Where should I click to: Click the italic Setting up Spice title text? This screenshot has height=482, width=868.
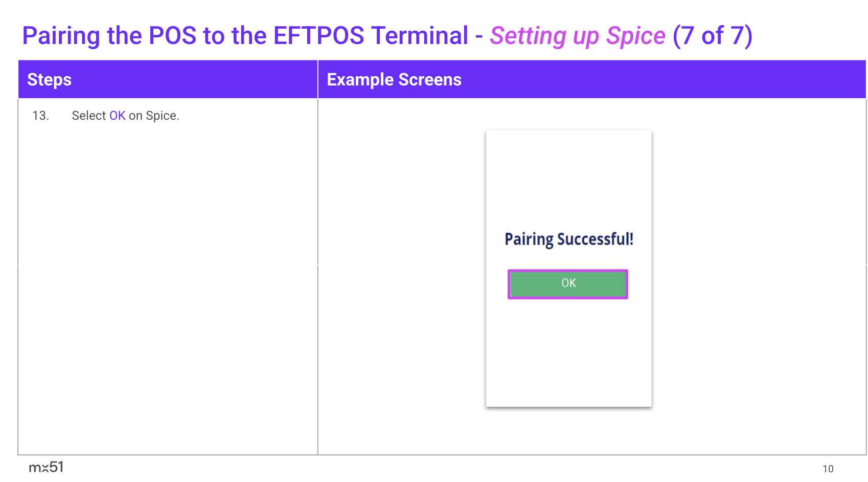click(577, 36)
